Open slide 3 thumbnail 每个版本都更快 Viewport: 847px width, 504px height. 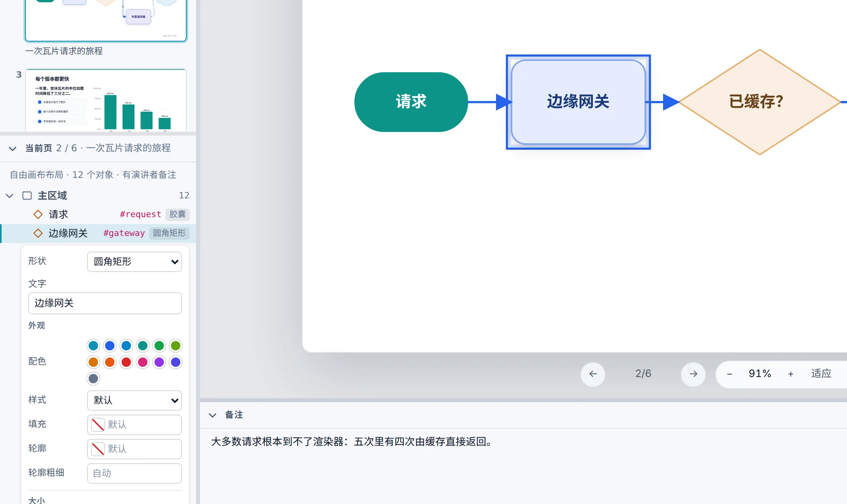tap(106, 100)
